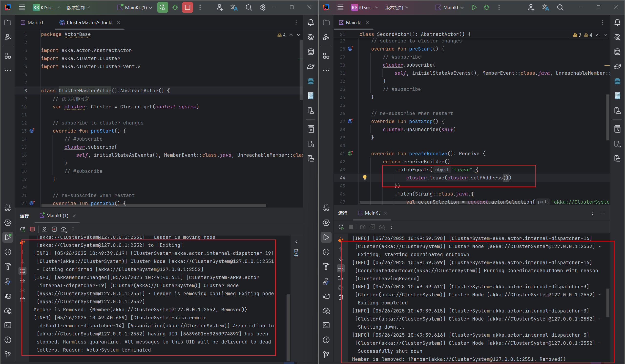The width and height of the screenshot is (625, 364).
Task: Open 版本控制 dropdown in left window
Action: pyautogui.click(x=78, y=7)
